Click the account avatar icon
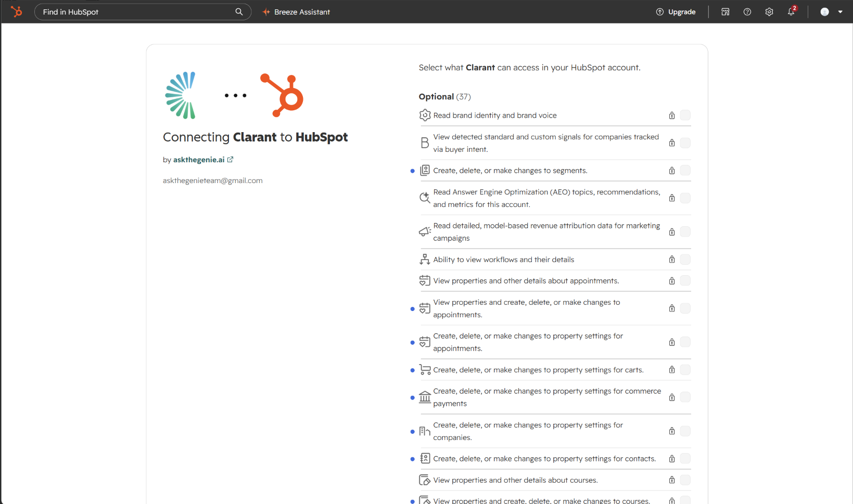Screen dimensions: 853x504 point(824,11)
